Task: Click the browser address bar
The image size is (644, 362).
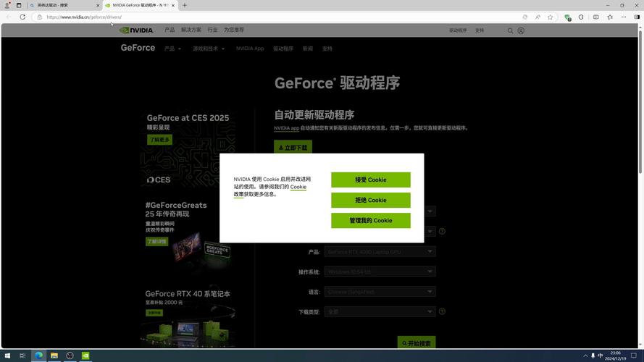Action: pyautogui.click(x=275, y=17)
